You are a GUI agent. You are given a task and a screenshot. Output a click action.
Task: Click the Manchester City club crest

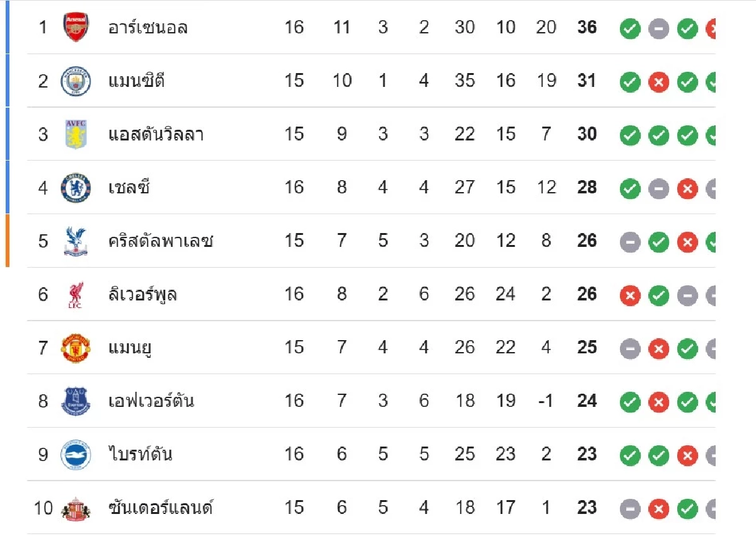click(76, 81)
